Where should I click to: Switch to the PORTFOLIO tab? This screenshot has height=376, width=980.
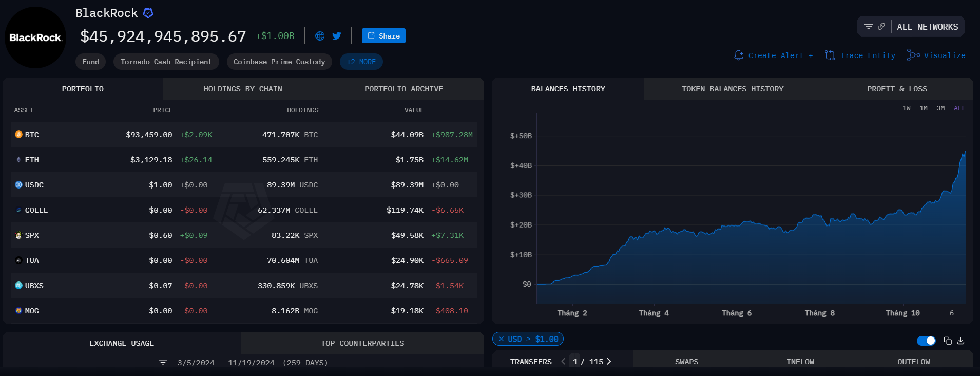coord(83,89)
